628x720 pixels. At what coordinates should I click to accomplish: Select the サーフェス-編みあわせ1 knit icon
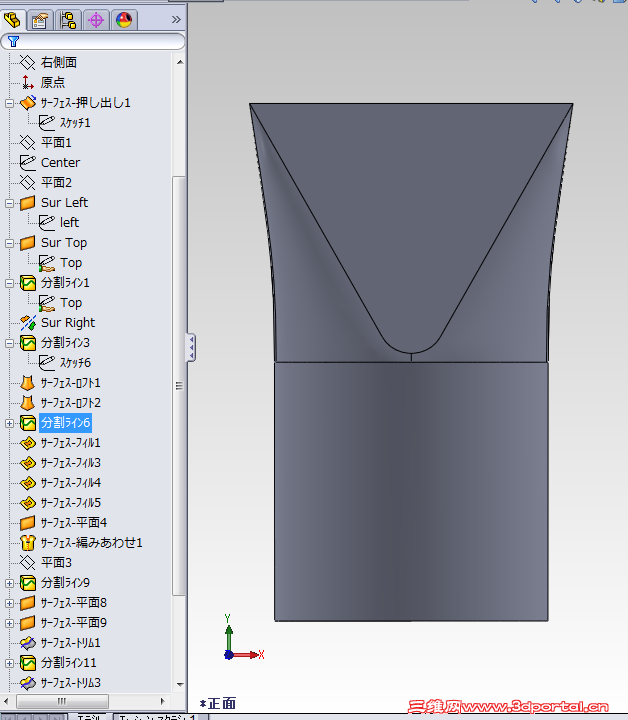click(x=28, y=543)
